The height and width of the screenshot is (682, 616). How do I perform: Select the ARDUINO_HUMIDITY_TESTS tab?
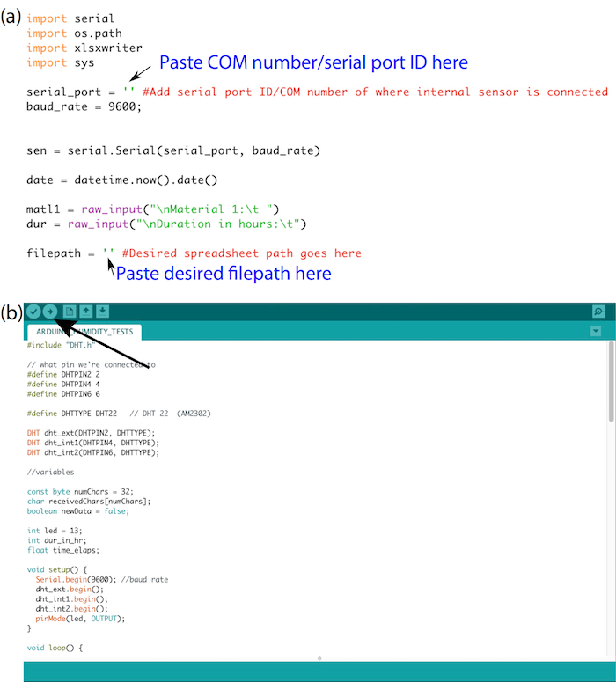coord(84,332)
